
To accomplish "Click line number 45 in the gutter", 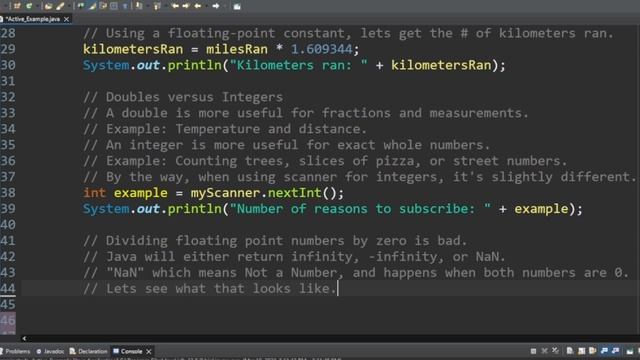I will pyautogui.click(x=8, y=304).
